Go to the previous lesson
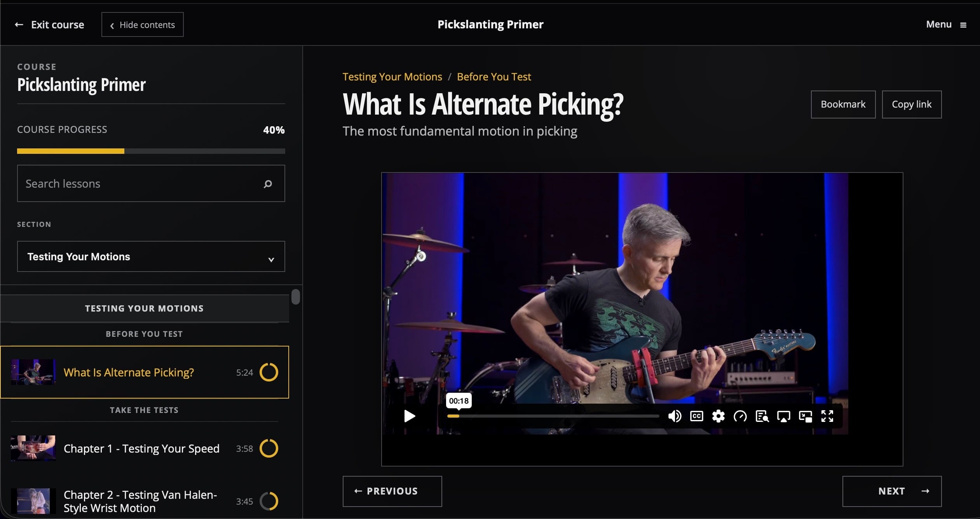This screenshot has width=980, height=519. [x=392, y=491]
